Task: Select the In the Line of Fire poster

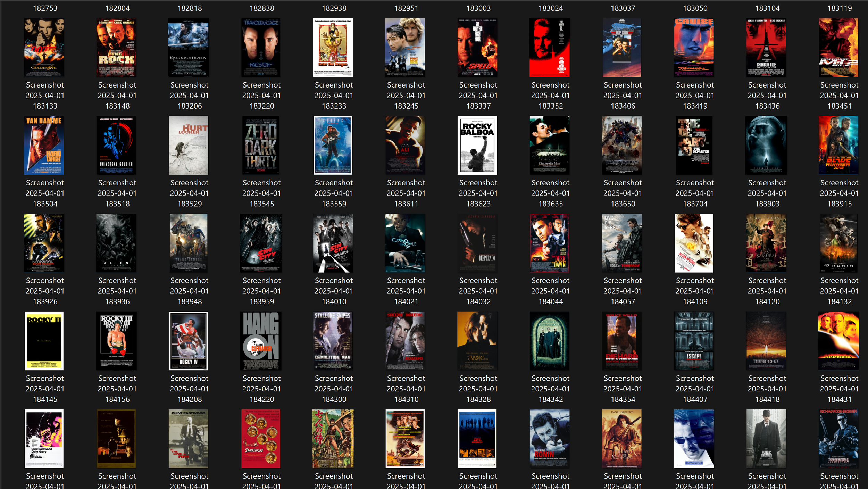Action: tap(189, 439)
